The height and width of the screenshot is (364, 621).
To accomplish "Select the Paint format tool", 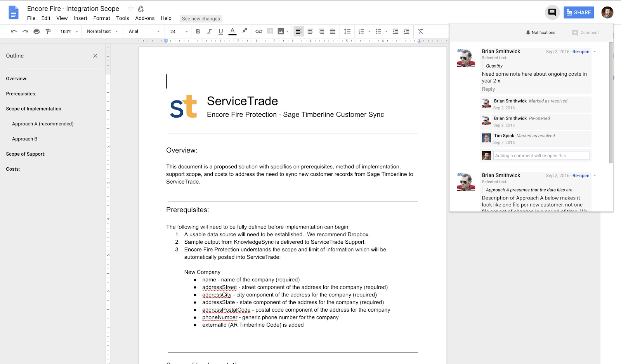I will [48, 31].
